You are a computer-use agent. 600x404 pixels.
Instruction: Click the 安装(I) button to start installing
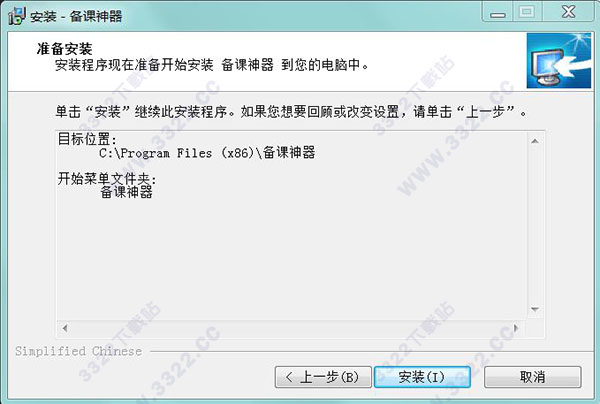pos(422,377)
